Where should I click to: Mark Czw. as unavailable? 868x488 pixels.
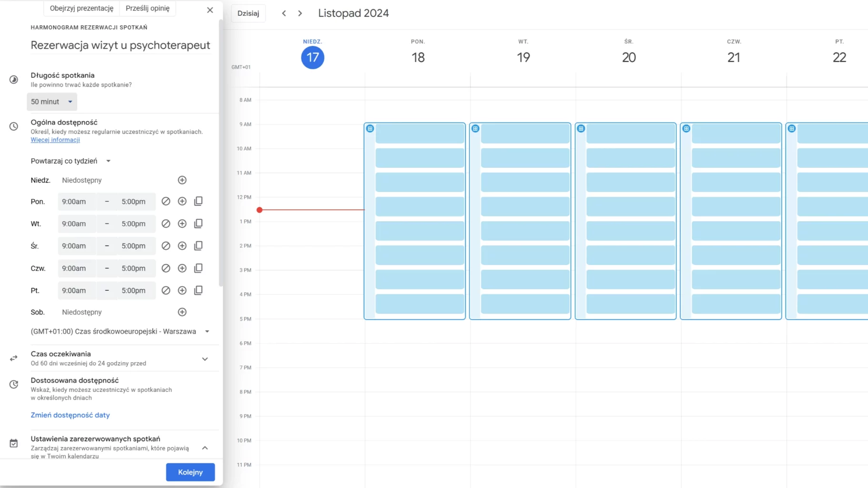coord(166,268)
